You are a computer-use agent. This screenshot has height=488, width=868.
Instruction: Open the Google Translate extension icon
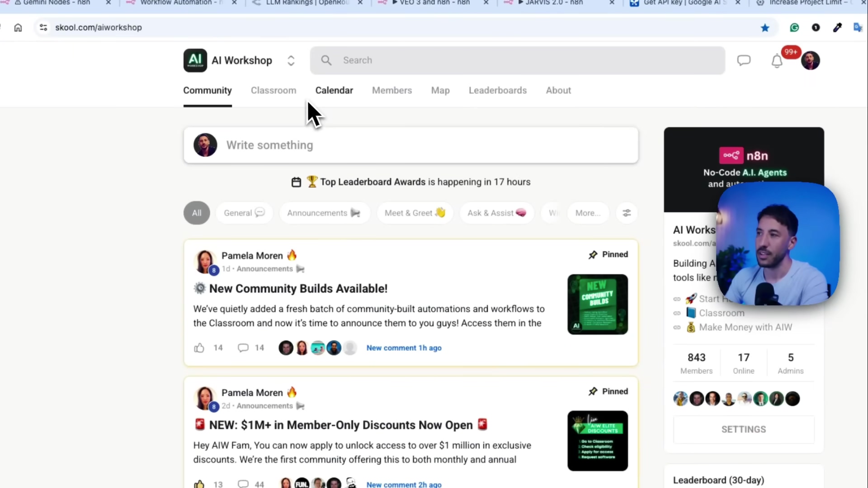858,28
